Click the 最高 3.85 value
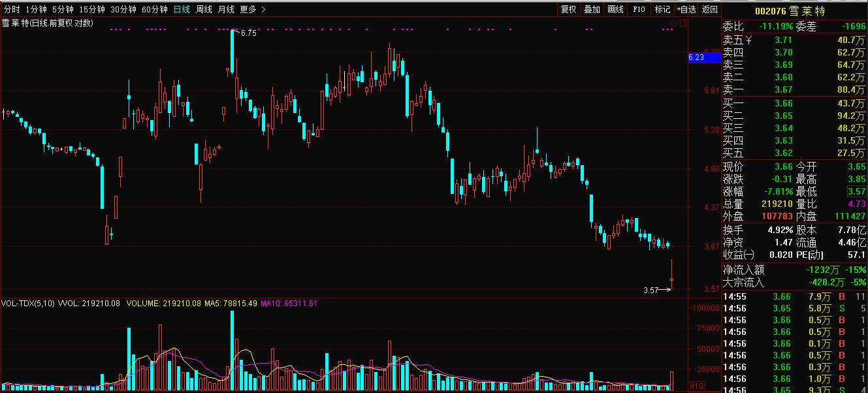Image resolution: width=868 pixels, height=393 pixels. point(856,179)
